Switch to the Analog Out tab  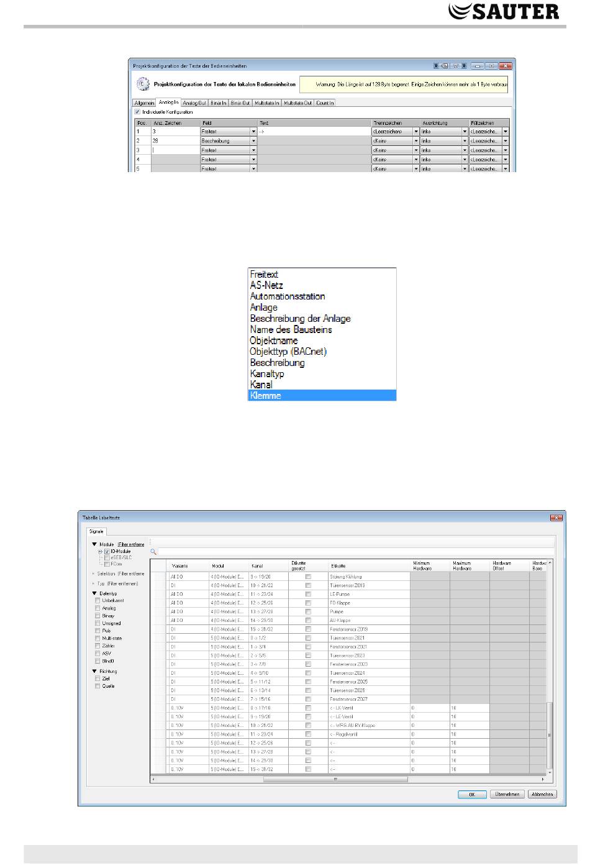click(x=194, y=103)
